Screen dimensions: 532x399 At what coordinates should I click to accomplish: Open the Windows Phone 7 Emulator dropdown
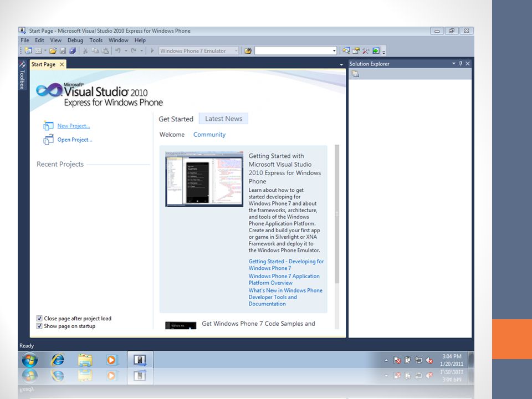click(199, 51)
